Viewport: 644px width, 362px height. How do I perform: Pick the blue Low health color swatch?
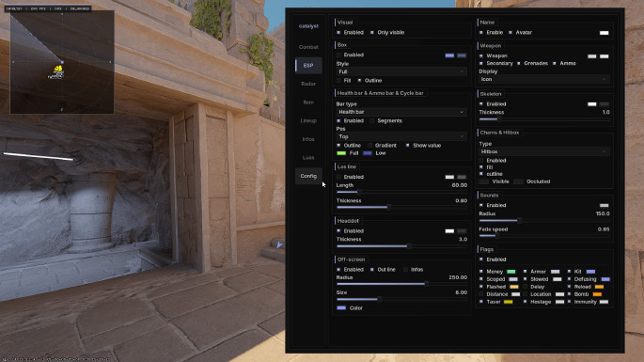click(x=368, y=153)
